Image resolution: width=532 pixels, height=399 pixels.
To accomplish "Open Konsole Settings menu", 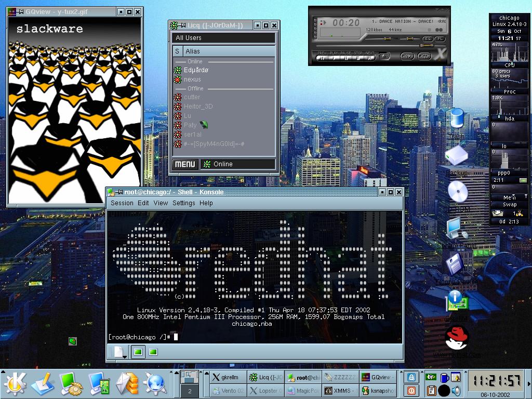I will [x=183, y=203].
